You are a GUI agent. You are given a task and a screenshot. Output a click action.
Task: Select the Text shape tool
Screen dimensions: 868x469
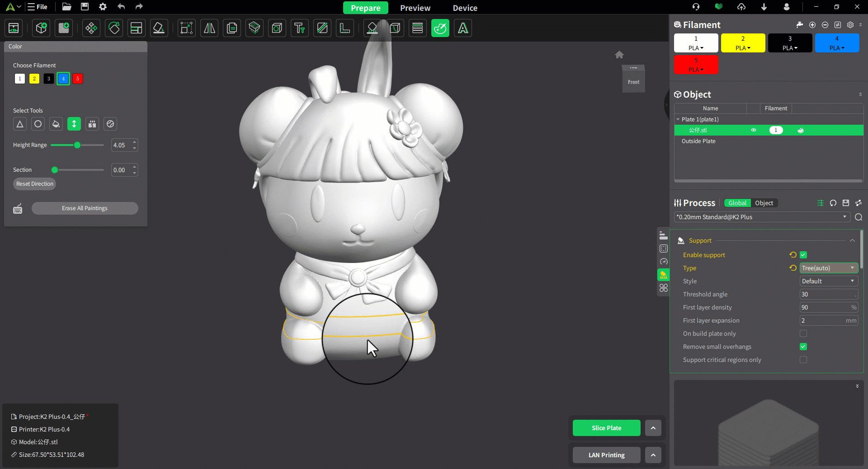(299, 28)
